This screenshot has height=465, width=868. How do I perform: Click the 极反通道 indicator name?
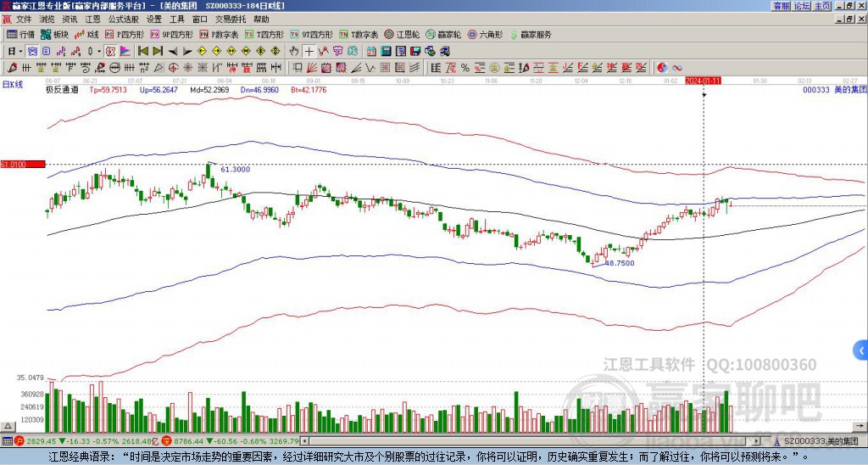coord(62,89)
